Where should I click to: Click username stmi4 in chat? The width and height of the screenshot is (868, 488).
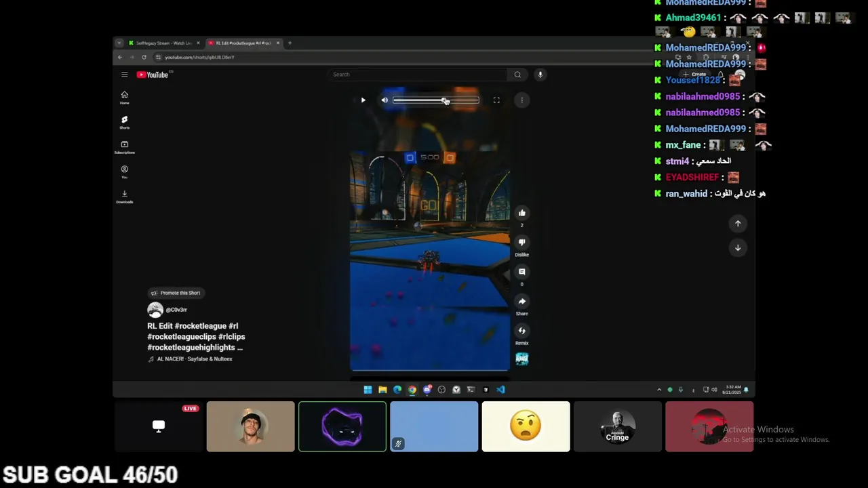(677, 161)
